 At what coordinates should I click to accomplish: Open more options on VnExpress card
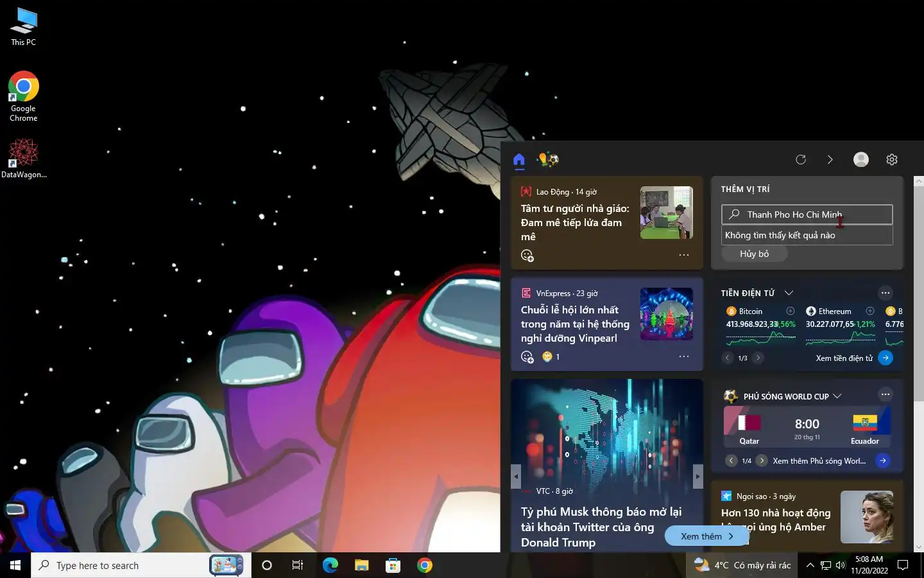point(684,356)
